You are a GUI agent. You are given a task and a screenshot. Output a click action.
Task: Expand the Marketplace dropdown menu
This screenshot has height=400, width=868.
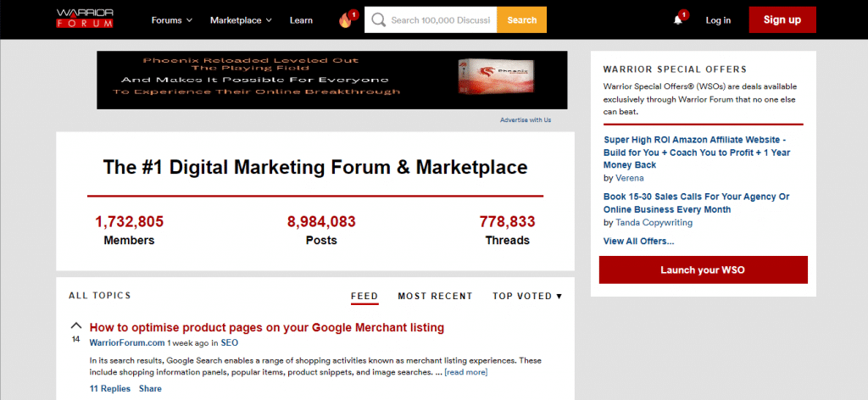[x=241, y=20]
